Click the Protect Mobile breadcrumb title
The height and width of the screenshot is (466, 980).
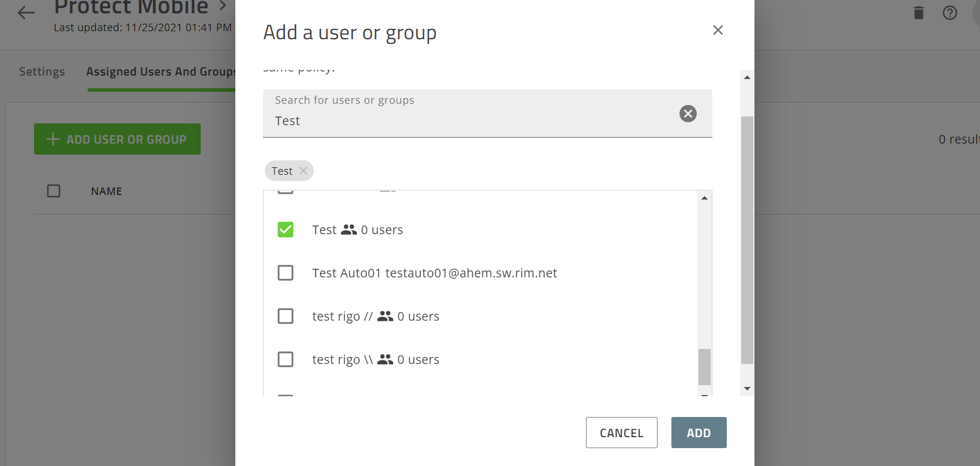coord(131,6)
